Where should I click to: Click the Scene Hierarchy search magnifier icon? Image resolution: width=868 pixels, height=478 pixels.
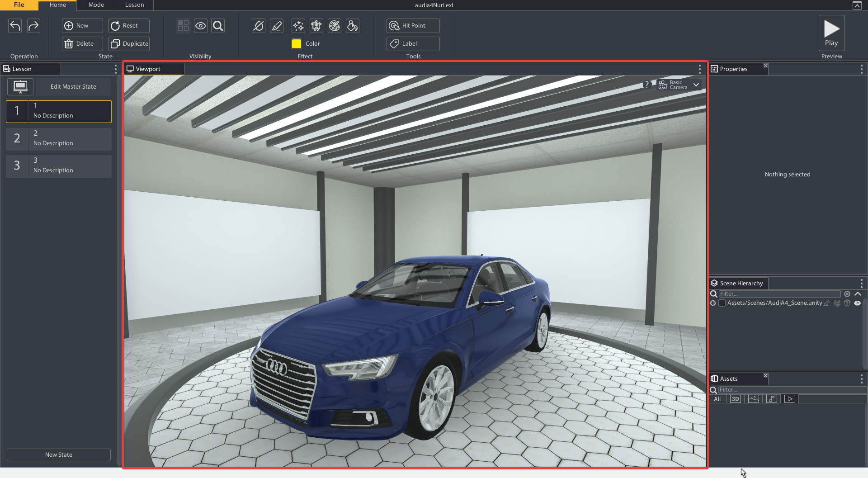click(714, 294)
